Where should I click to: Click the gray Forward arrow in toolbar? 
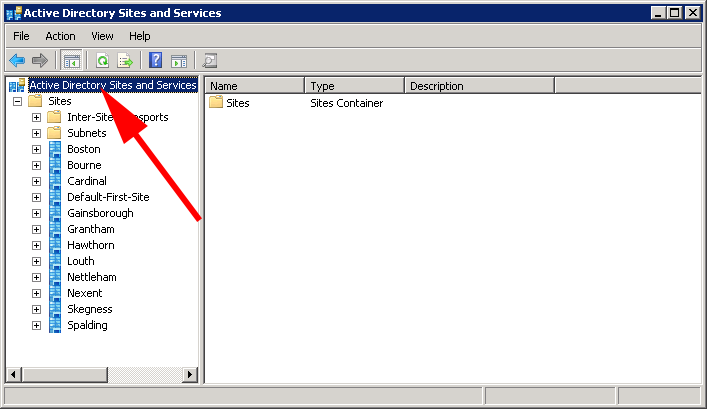[x=40, y=60]
